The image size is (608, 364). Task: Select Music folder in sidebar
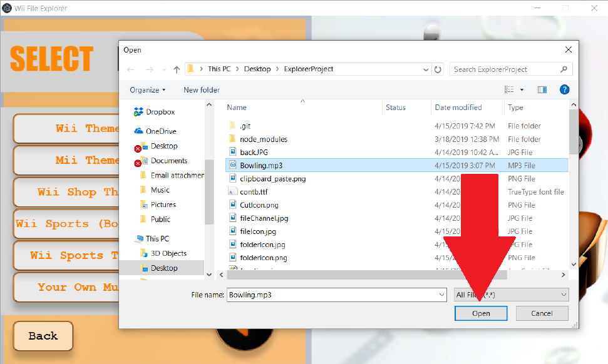pos(155,190)
